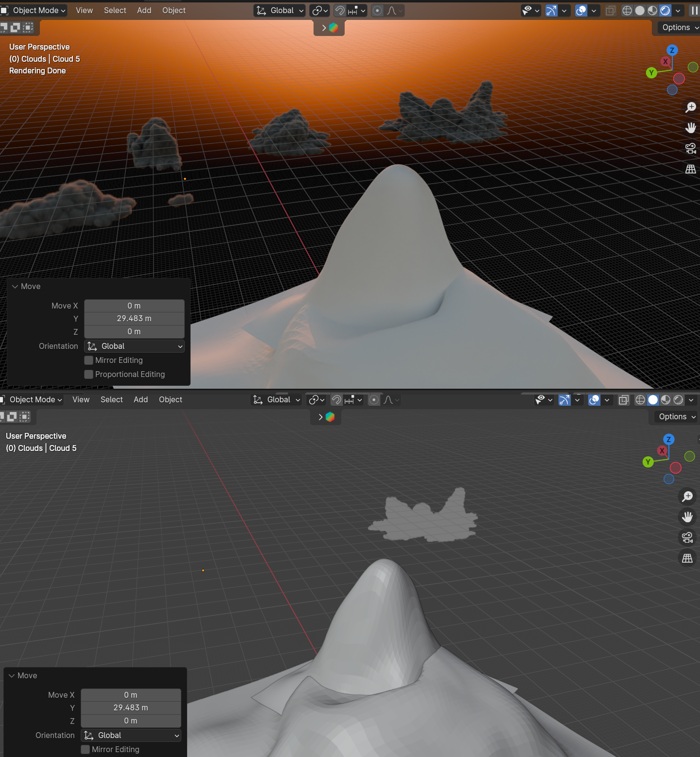
Task: Select wireframe shading in the rendered viewport header
Action: (627, 11)
